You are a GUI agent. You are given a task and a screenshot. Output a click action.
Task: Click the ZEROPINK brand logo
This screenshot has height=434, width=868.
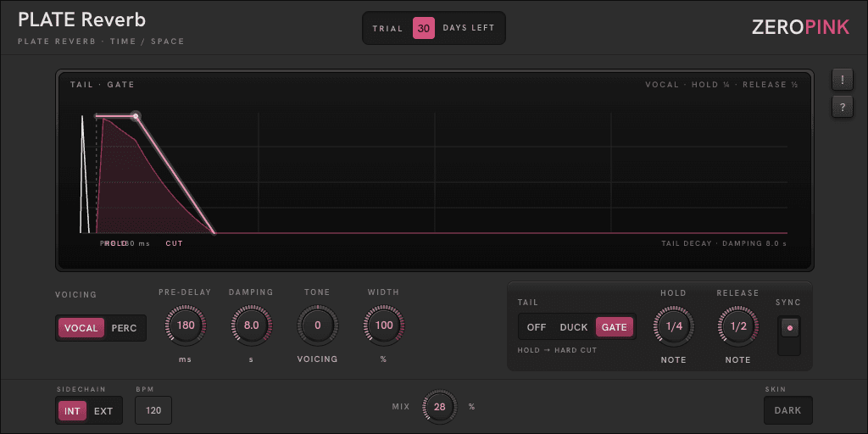800,27
